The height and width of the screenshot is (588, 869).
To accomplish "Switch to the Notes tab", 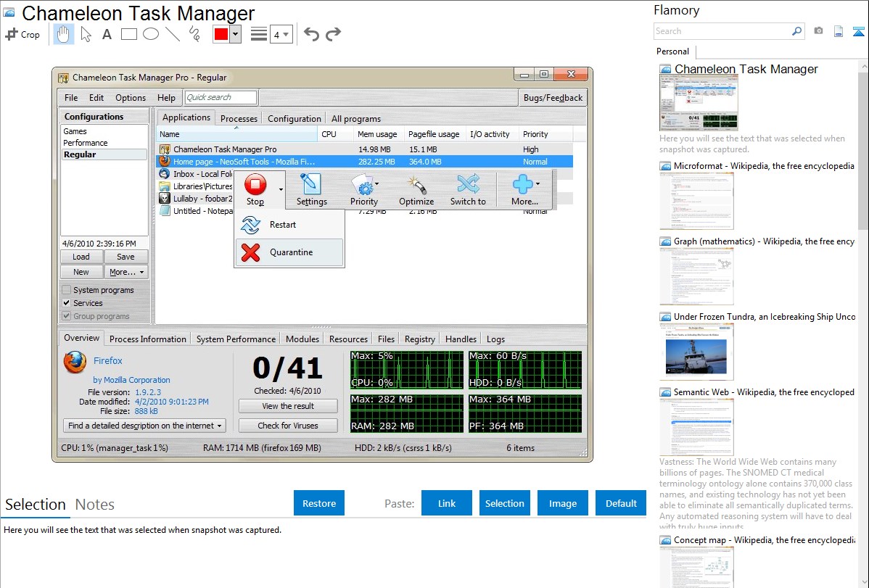I will [x=95, y=505].
